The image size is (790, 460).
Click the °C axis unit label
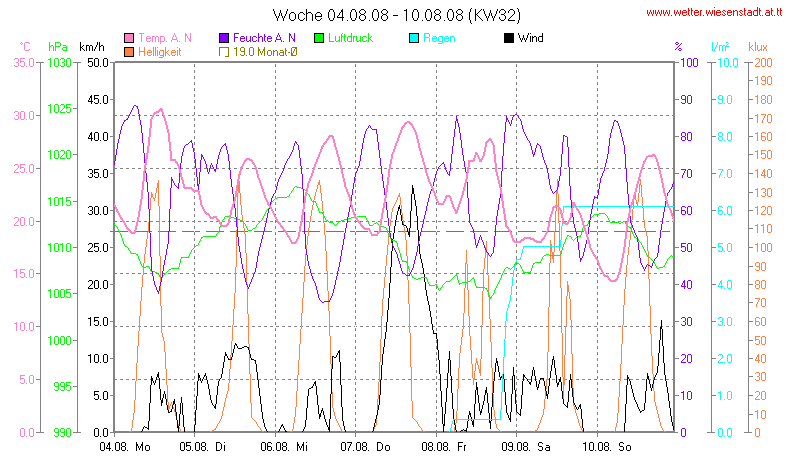[x=25, y=47]
